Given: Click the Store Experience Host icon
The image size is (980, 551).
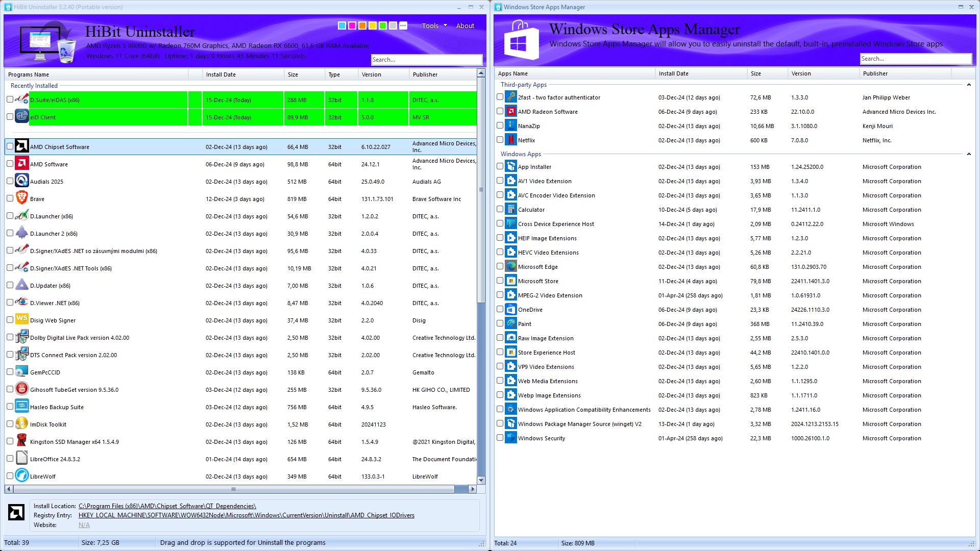Looking at the screenshot, I should pos(511,352).
